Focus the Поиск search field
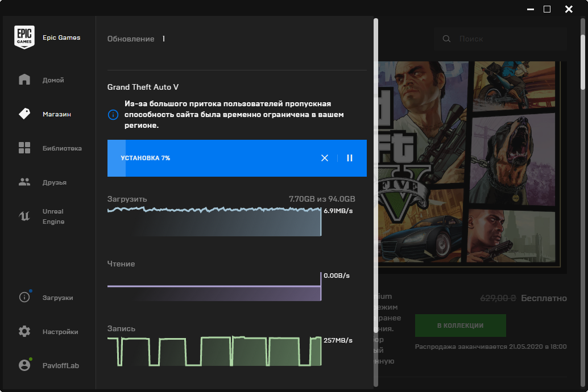The image size is (588, 392). (x=500, y=39)
